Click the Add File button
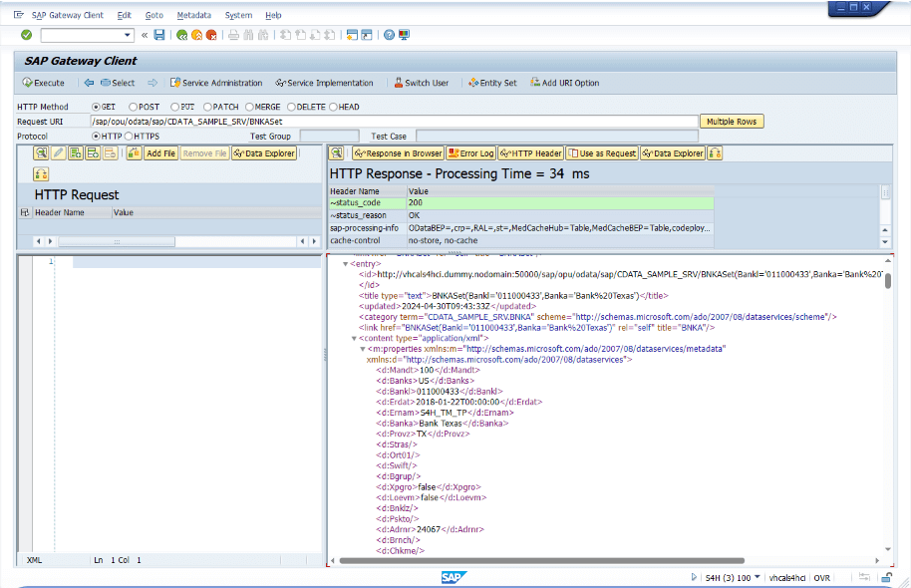This screenshot has height=588, width=911. coord(160,153)
